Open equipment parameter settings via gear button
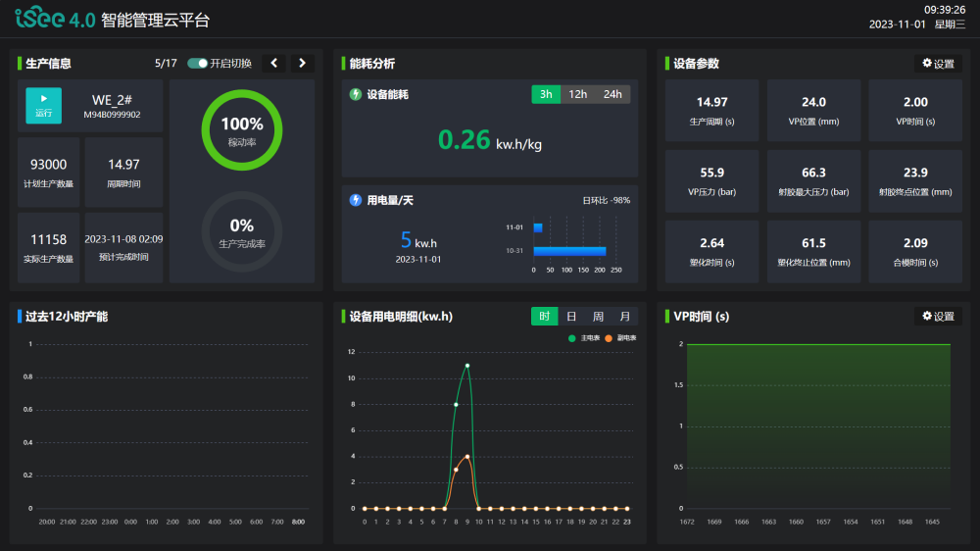 (938, 64)
